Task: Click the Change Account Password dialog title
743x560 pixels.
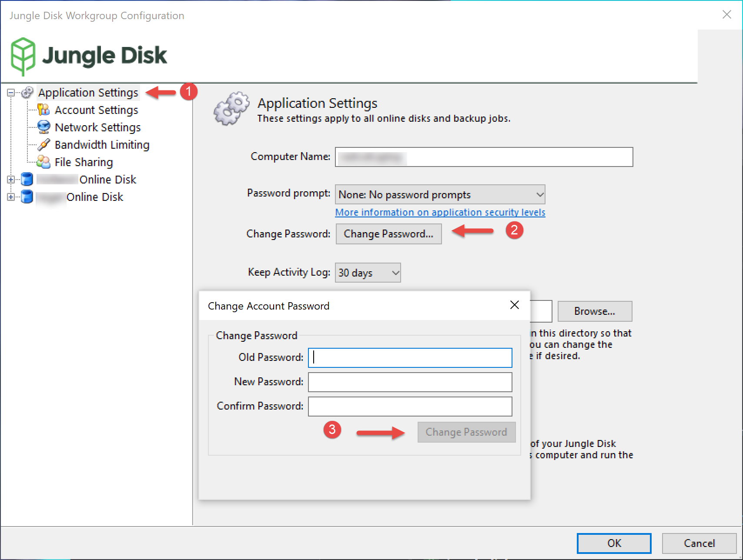Action: pyautogui.click(x=268, y=306)
